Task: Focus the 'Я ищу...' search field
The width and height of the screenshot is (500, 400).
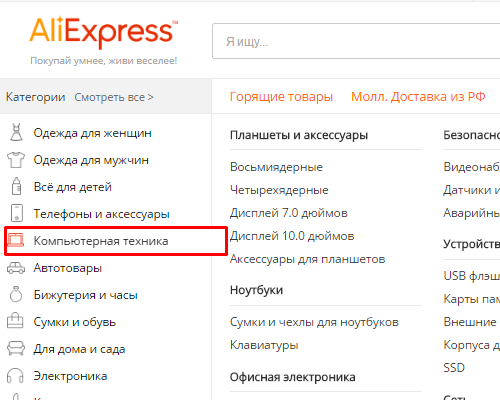Action: (x=356, y=41)
